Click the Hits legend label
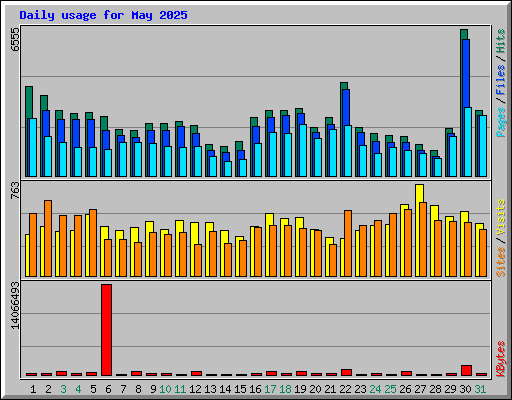Image resolution: width=512 pixels, height=400 pixels. pos(501,41)
